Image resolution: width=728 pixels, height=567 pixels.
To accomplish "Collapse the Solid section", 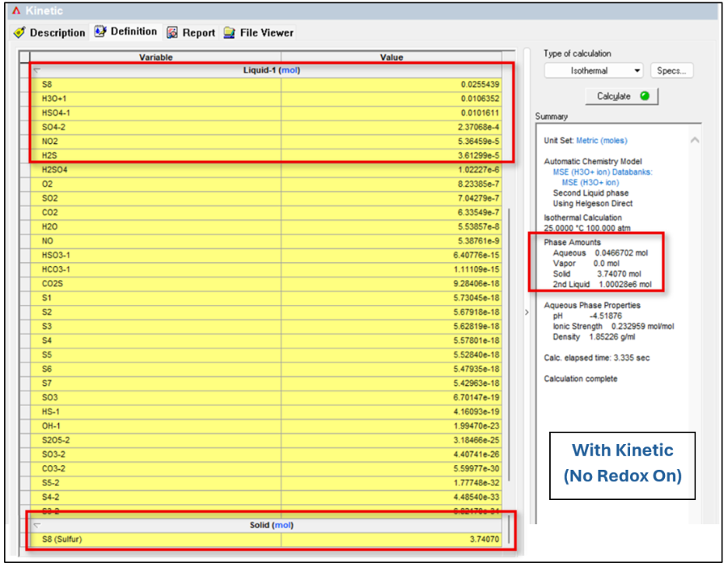I will (37, 525).
